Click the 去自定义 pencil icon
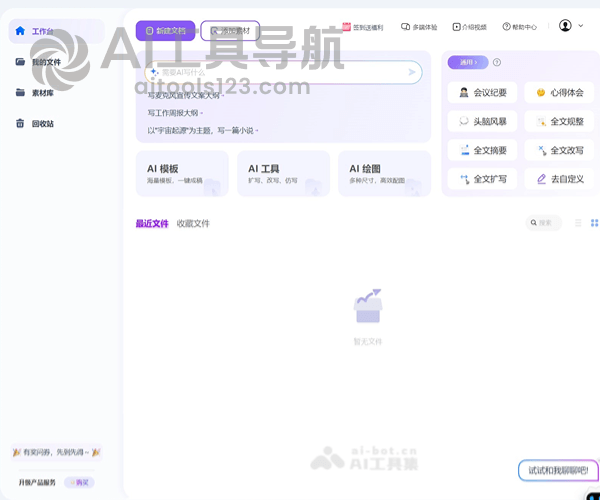This screenshot has height=500, width=600. click(x=541, y=179)
